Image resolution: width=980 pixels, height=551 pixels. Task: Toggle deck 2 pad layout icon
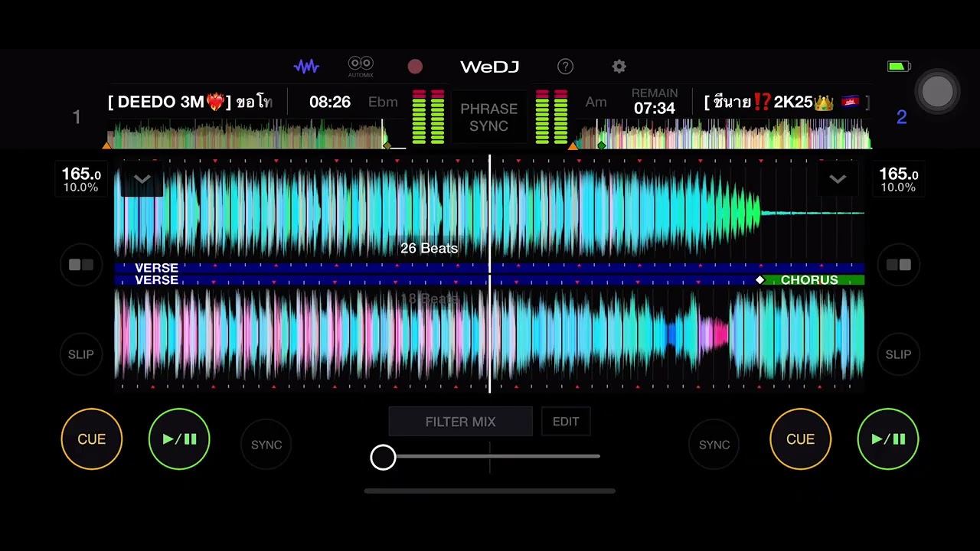pos(898,265)
